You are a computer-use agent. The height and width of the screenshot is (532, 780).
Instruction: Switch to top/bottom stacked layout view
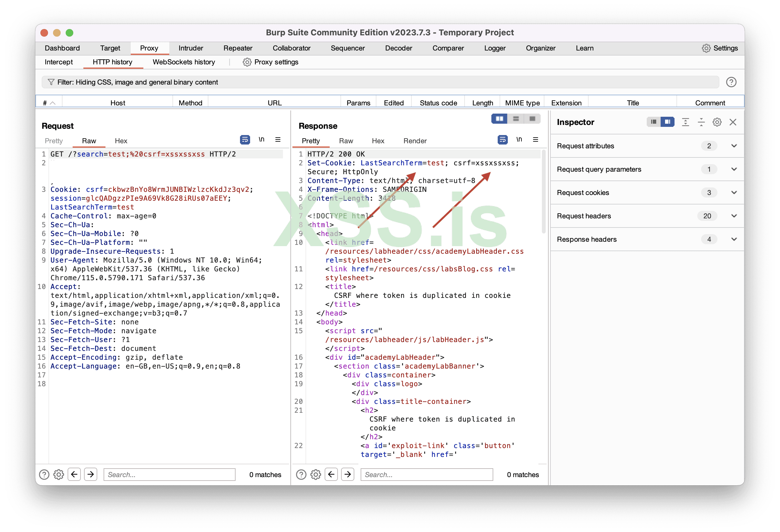[516, 119]
